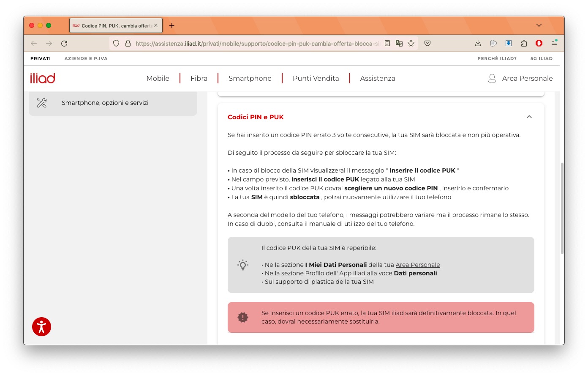Switch to the AZIENDE E P.IVA section
Screen dimensions: 588x376
tap(86, 58)
